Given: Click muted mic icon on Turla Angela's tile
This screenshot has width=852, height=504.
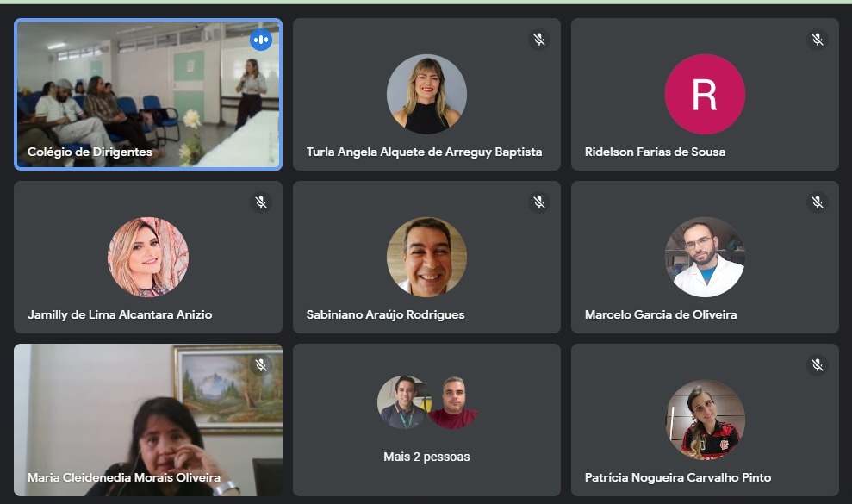Looking at the screenshot, I should tap(539, 40).
